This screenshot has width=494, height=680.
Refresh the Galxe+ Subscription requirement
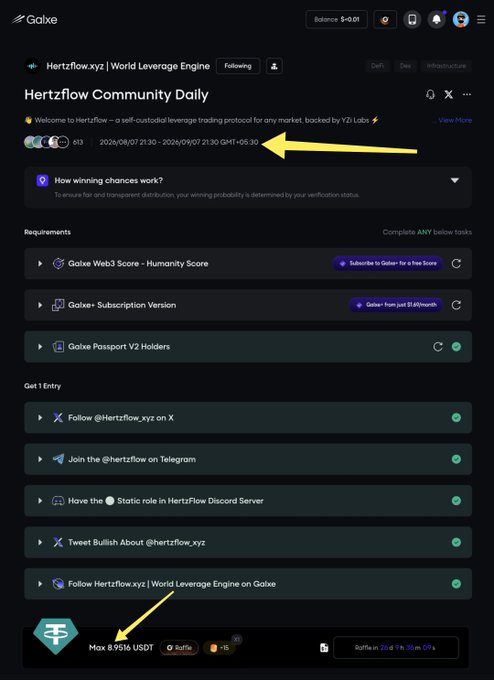pyautogui.click(x=456, y=305)
